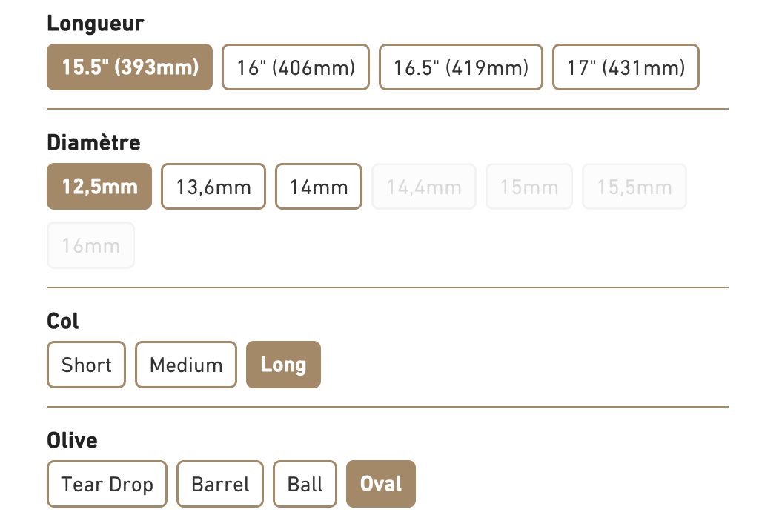Click the unavailable 15,5mm diameter option
This screenshot has width=782, height=532.
(634, 186)
